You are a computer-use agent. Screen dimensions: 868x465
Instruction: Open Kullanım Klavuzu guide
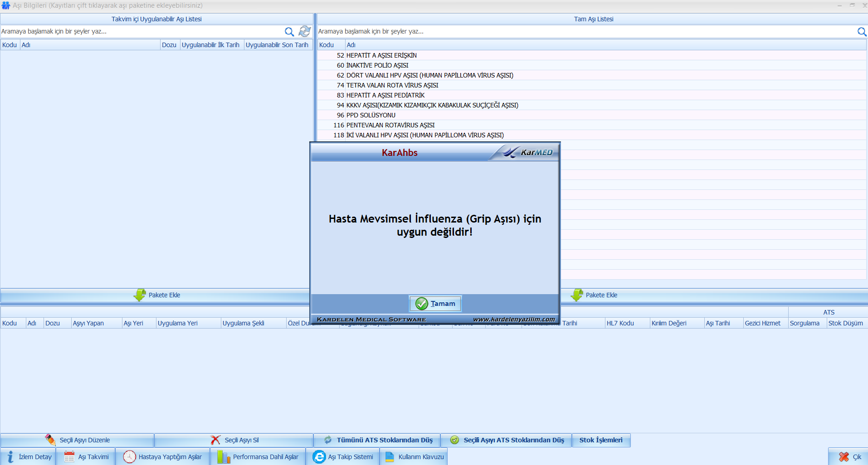[414, 457]
